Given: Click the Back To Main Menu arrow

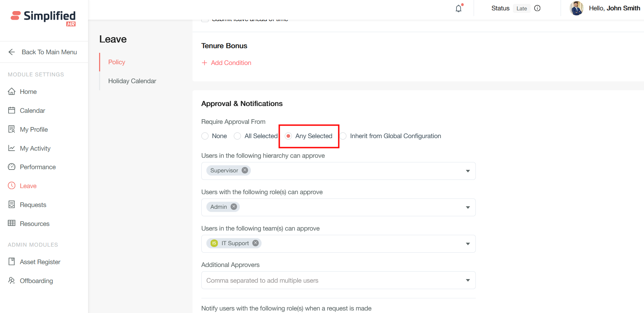Looking at the screenshot, I should 12,52.
